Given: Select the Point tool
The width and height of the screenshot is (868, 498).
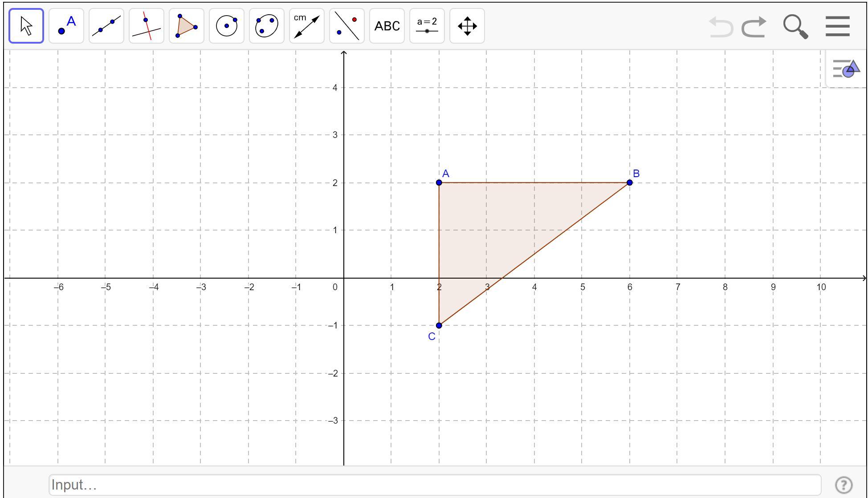Looking at the screenshot, I should pos(66,26).
